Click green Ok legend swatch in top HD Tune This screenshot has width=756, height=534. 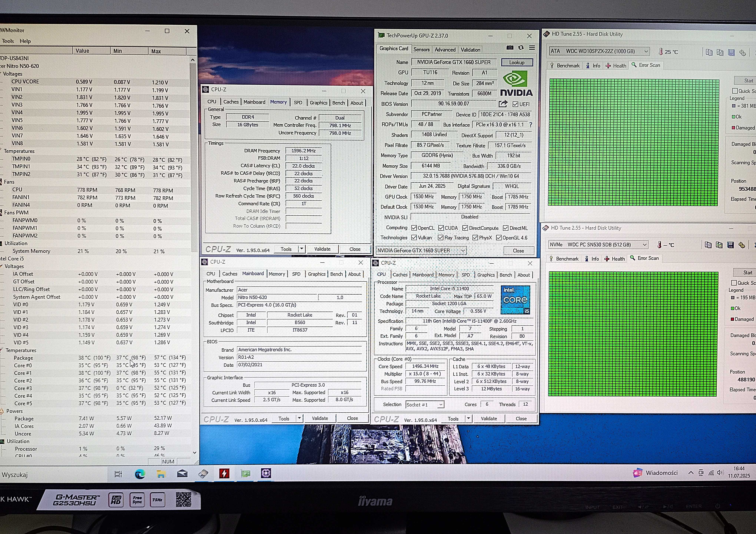click(x=733, y=116)
